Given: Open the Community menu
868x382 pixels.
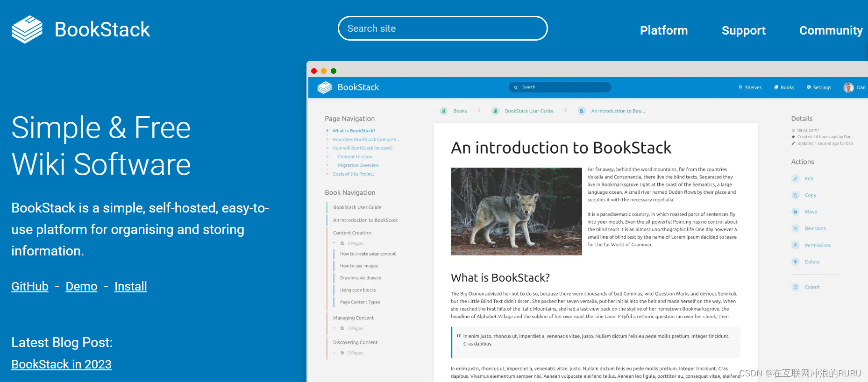Looking at the screenshot, I should [831, 30].
